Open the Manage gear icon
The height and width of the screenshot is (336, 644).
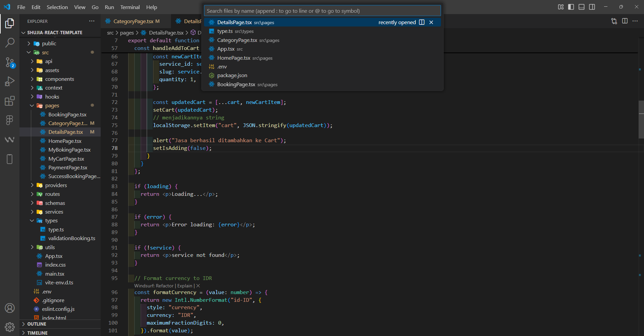10,327
